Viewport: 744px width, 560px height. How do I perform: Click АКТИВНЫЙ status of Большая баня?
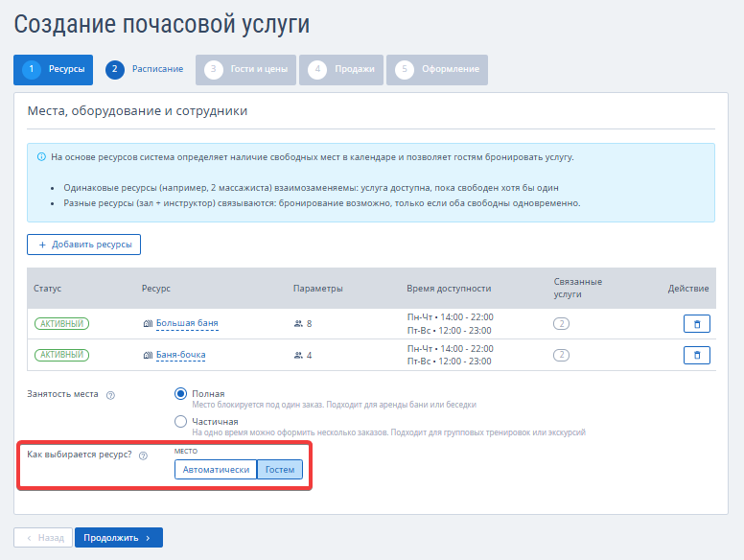(61, 324)
